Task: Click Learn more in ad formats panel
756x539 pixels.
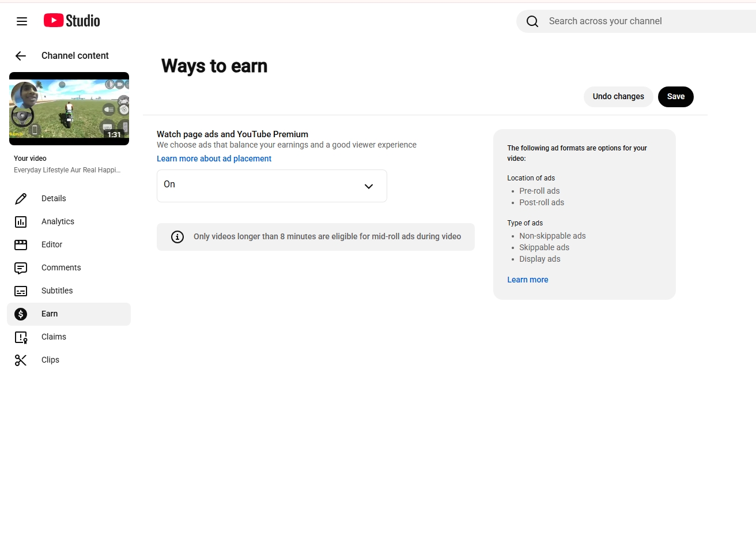Action: 528,280
